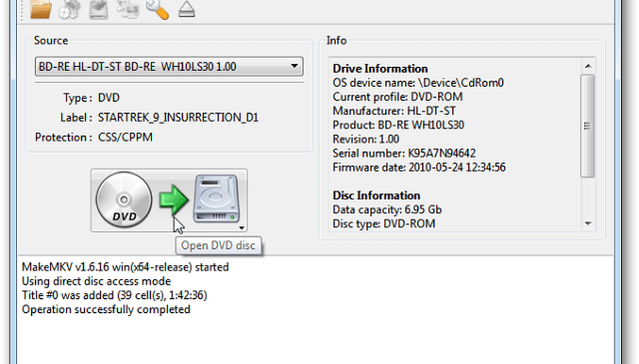
Task: Click Revision: 1.00 line
Action: (x=366, y=139)
